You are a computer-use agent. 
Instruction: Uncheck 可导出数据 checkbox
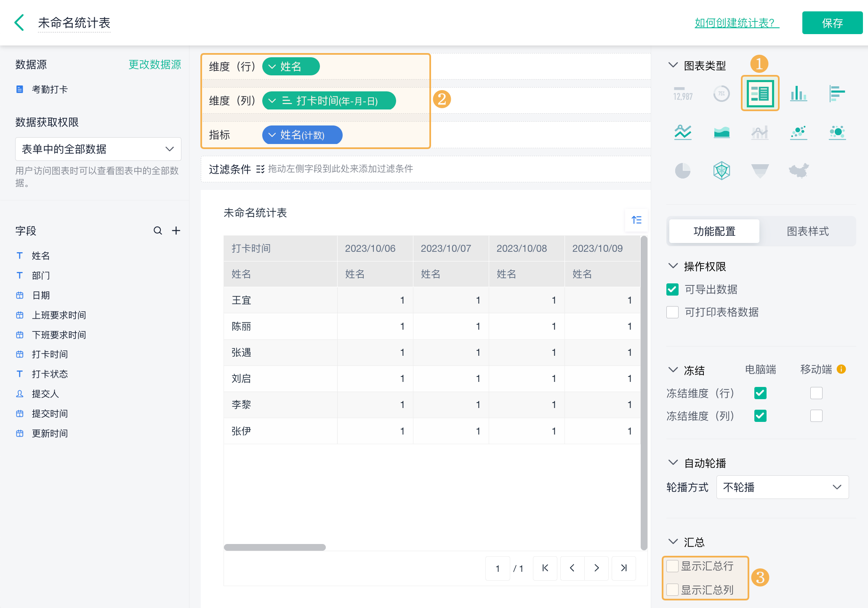[x=672, y=289]
